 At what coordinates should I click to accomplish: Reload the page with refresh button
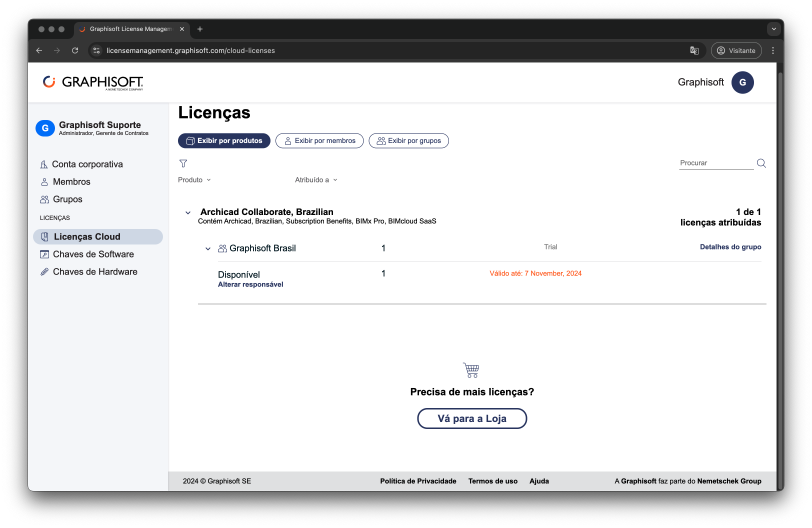(75, 50)
